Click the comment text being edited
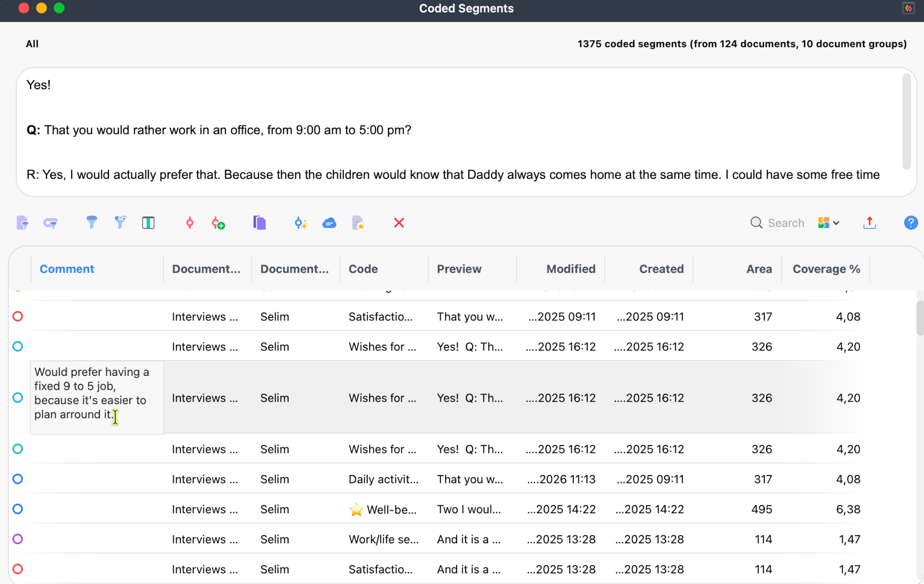This screenshot has width=924, height=584. pos(91,393)
